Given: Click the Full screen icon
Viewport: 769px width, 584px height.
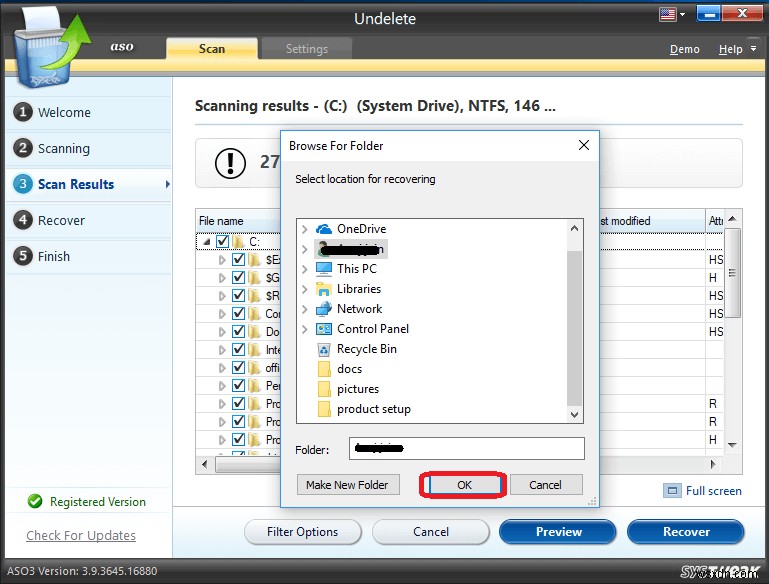Looking at the screenshot, I should 672,491.
